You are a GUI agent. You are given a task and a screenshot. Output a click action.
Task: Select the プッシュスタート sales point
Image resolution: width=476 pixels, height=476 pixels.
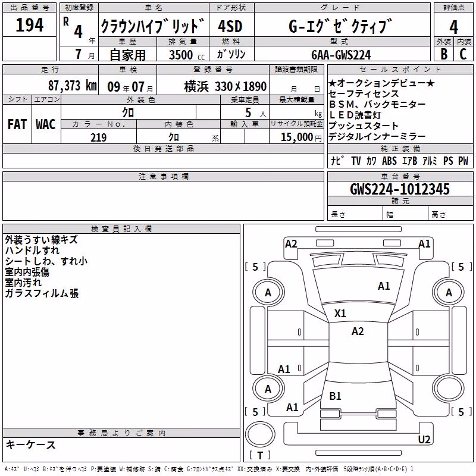click(x=364, y=126)
